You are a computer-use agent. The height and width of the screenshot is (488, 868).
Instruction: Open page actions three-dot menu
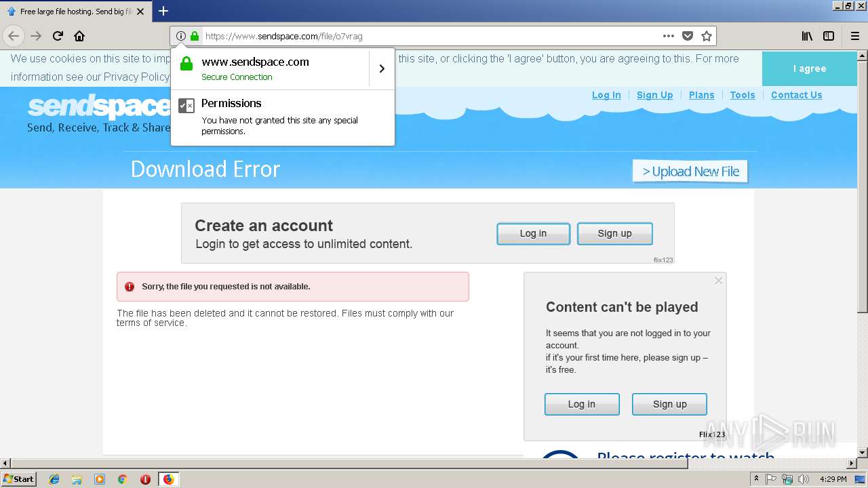click(x=669, y=36)
